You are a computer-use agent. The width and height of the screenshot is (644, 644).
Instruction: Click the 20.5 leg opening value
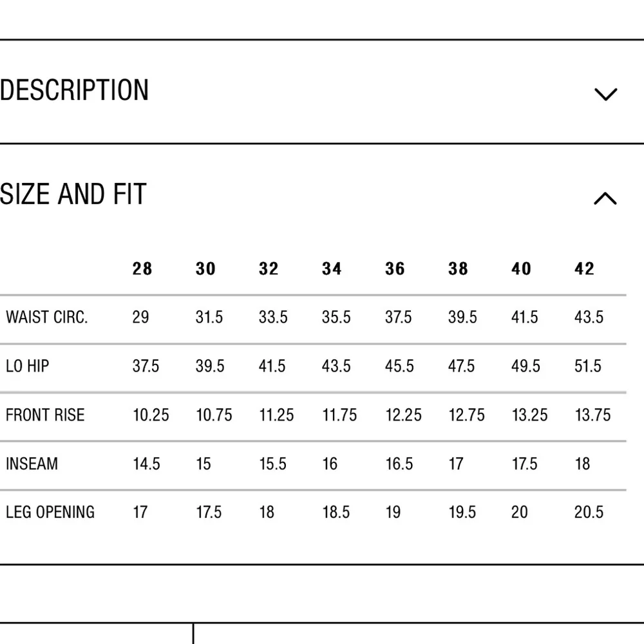(589, 512)
